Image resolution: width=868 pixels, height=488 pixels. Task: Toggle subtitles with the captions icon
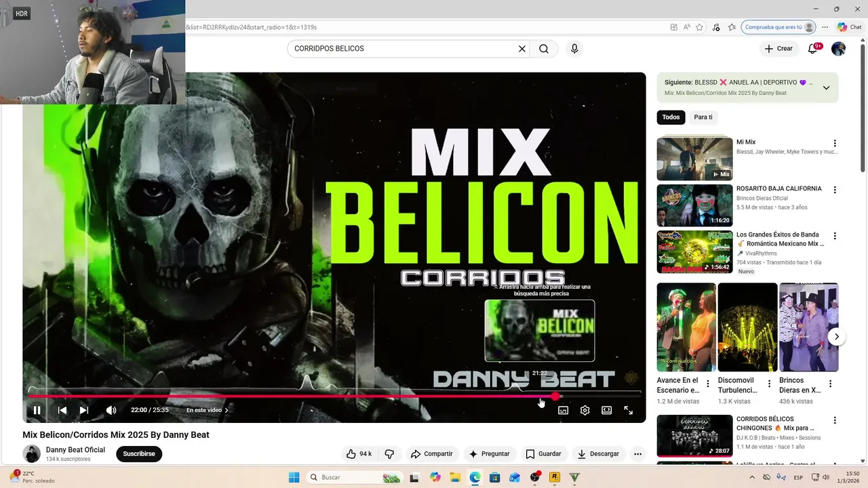(563, 410)
